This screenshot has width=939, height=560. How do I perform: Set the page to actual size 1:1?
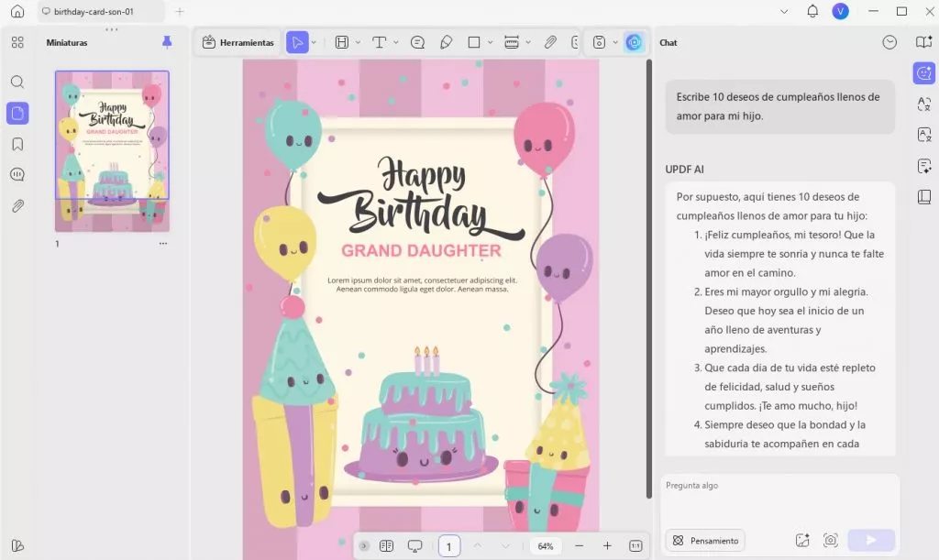click(635, 545)
